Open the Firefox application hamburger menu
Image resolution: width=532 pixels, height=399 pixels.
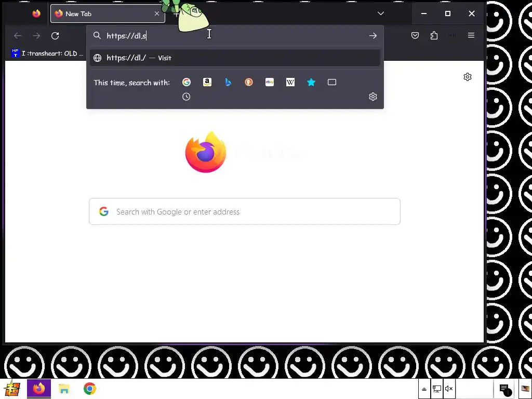(471, 35)
